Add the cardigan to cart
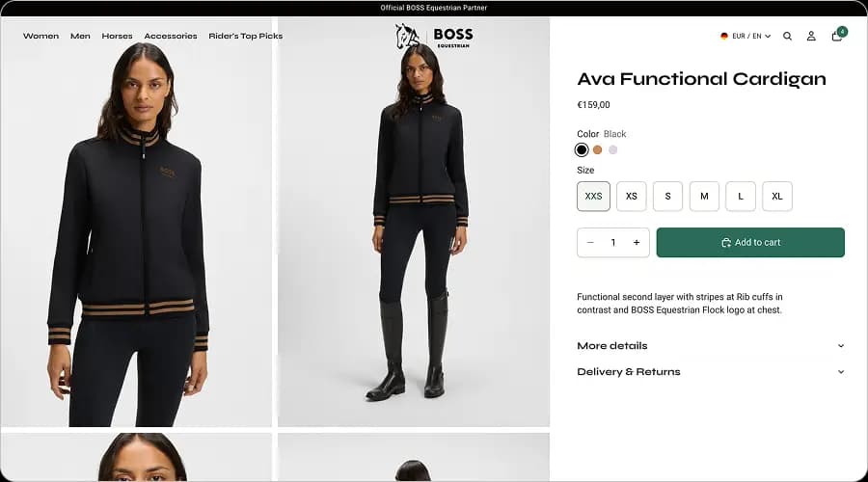868x482 pixels. (x=750, y=243)
